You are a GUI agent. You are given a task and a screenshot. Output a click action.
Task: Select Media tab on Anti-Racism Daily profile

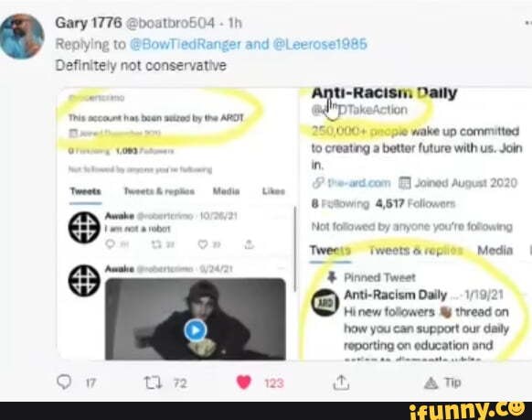[x=495, y=250]
